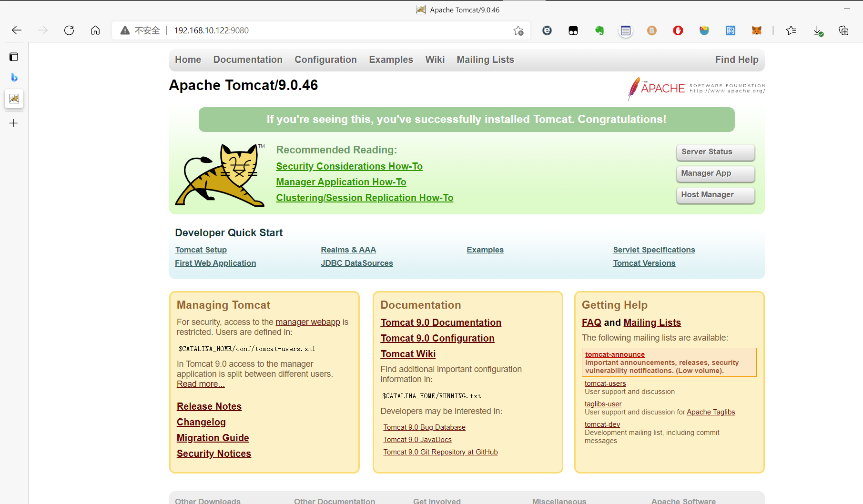The height and width of the screenshot is (504, 863).
Task: Click the Tomcat cat mascot image
Action: click(x=220, y=175)
